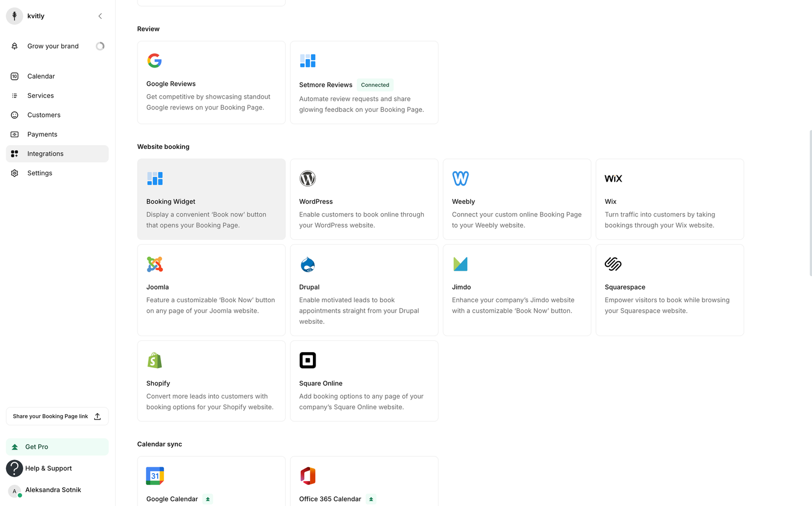Click the Google Calendar icon
Screen dimensions: 812x506
tap(155, 476)
